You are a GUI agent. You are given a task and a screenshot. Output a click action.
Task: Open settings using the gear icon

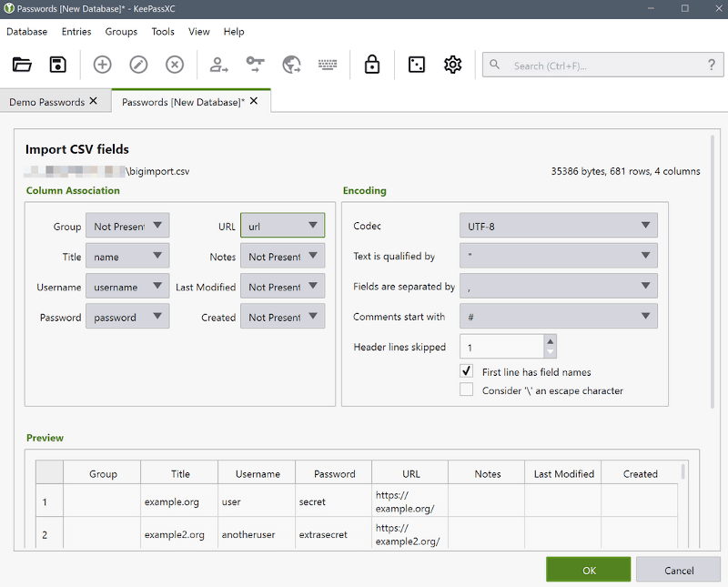pos(452,65)
